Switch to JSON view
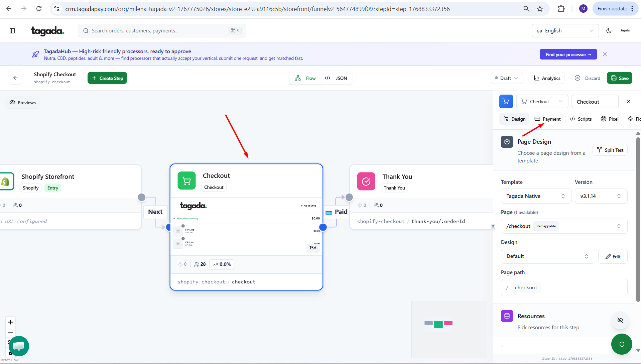Image resolution: width=641 pixels, height=364 pixels. [x=336, y=78]
